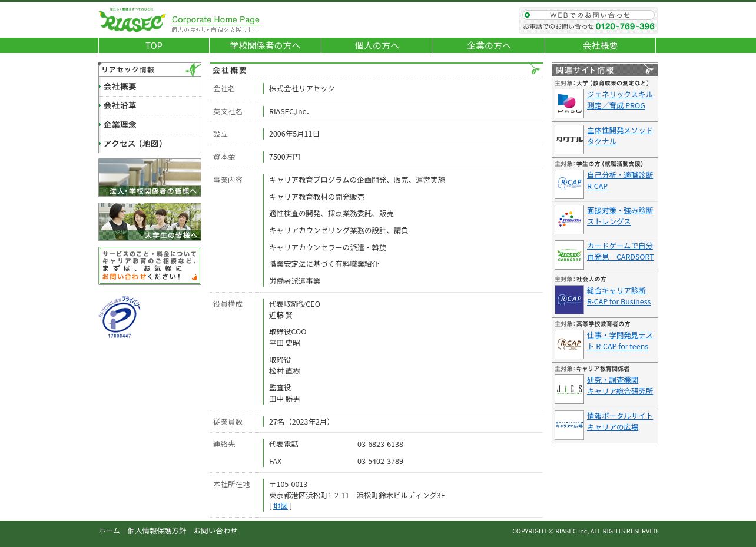Click the RIASEC logo in header
756x547 pixels.
click(x=132, y=20)
